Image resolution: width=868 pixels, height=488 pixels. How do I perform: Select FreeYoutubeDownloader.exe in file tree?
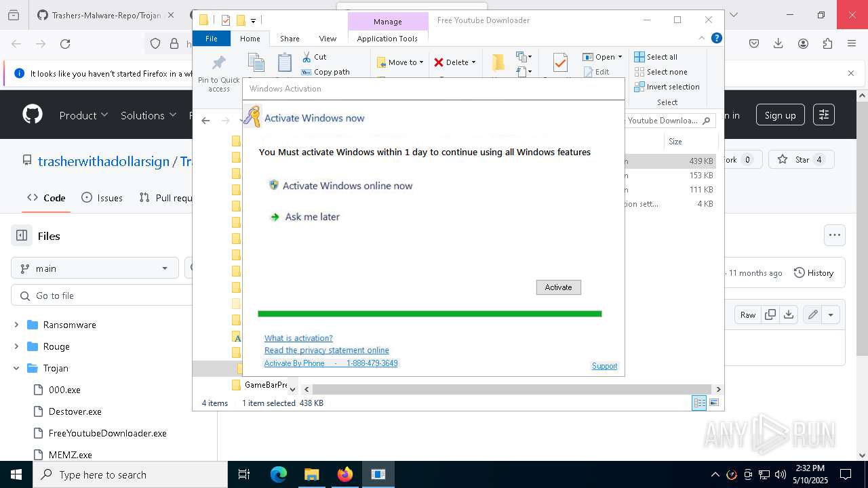click(x=107, y=433)
